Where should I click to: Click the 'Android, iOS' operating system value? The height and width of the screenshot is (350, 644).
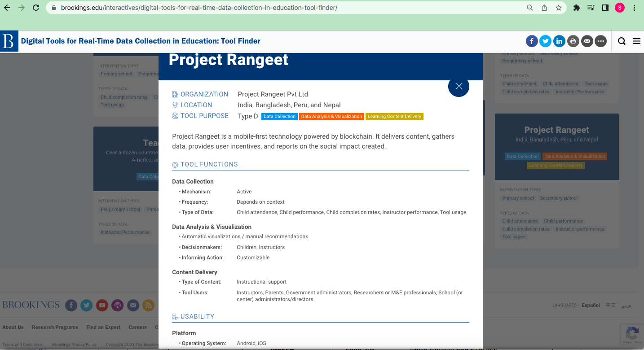tap(251, 343)
